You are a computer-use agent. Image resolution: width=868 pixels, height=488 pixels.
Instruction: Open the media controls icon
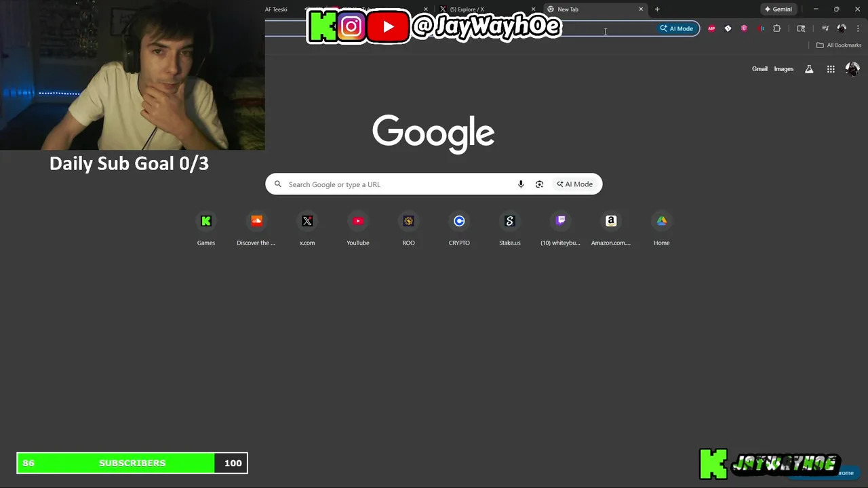(x=825, y=28)
